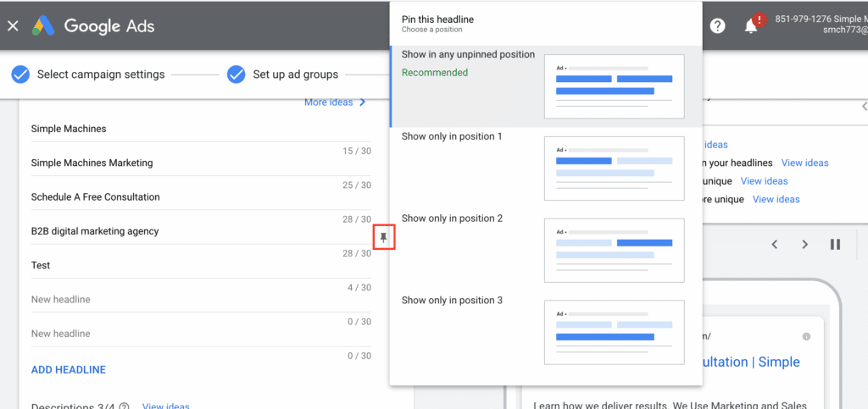Viewport: 868px width, 409px height.
Task: Open View ideas beside 'more unique' suggestion
Action: [776, 200]
